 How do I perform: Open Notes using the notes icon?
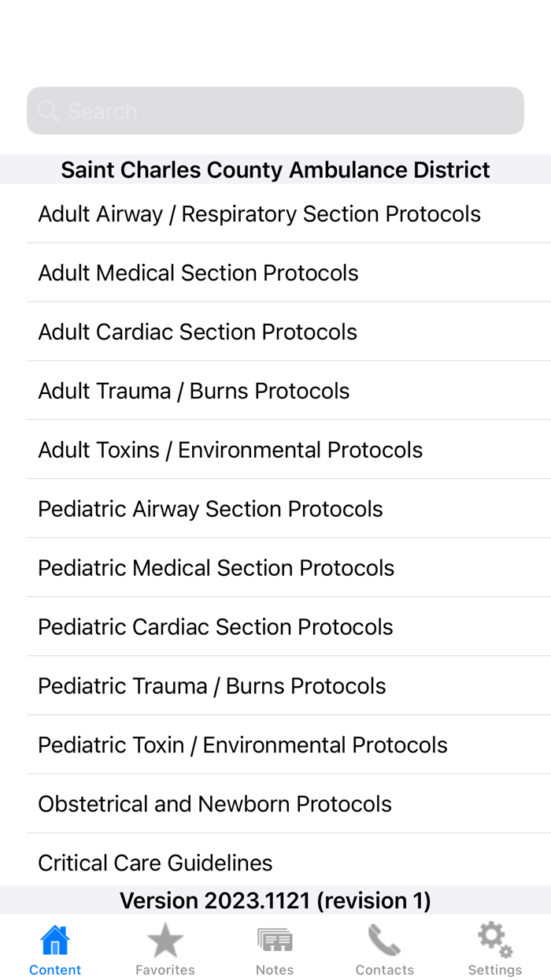click(x=275, y=938)
